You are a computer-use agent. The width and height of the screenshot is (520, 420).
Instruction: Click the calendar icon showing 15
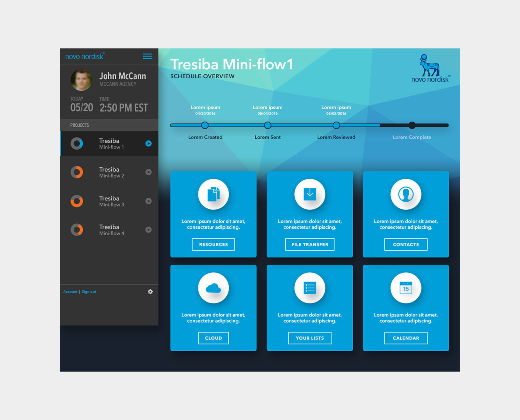(406, 288)
